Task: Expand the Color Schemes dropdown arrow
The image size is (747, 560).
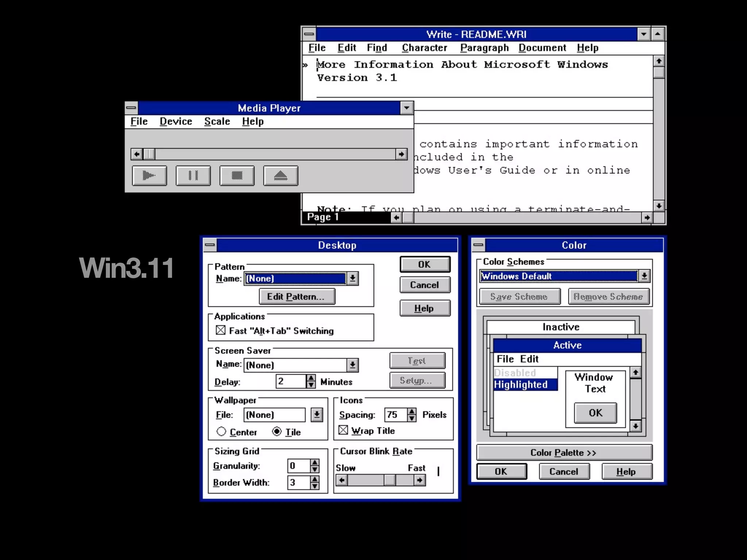Action: pyautogui.click(x=645, y=276)
